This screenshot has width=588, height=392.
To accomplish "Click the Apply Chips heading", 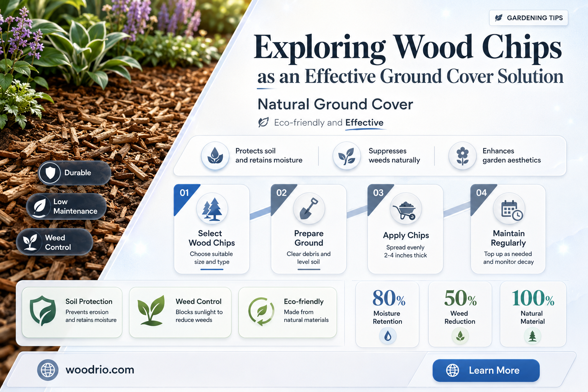I will click(x=406, y=235).
